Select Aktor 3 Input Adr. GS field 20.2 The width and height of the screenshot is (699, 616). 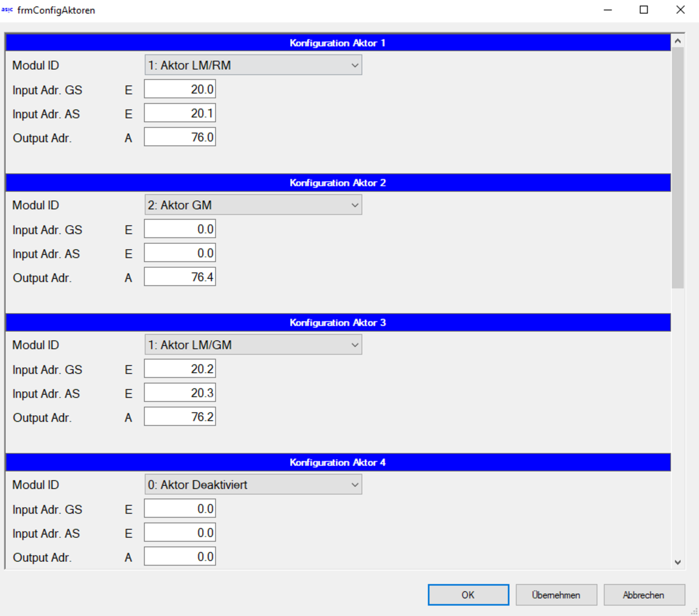tap(180, 369)
